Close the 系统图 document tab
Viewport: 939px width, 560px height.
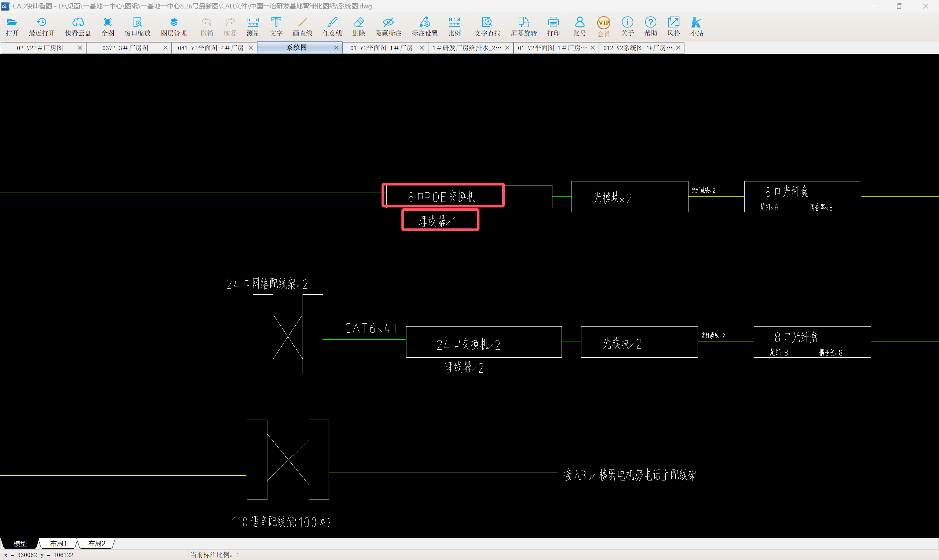[x=336, y=48]
